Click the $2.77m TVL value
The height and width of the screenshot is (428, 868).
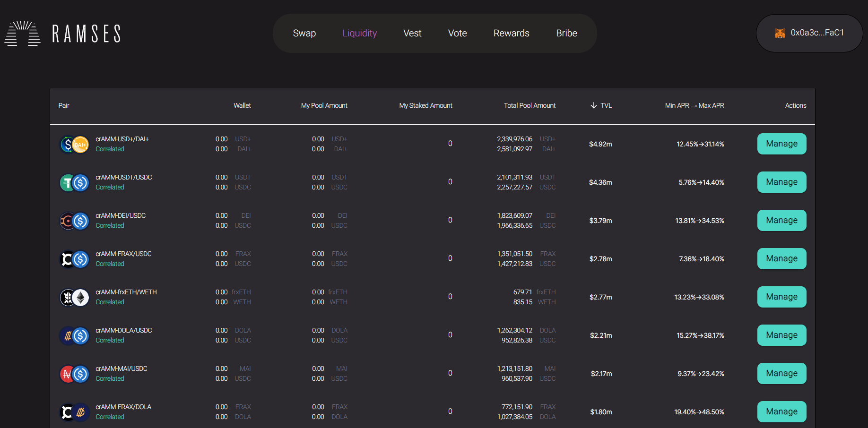coord(600,297)
